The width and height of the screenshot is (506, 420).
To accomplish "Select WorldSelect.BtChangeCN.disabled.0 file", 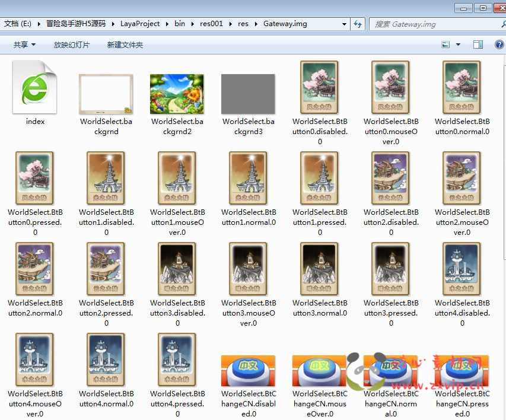I will coord(248,371).
